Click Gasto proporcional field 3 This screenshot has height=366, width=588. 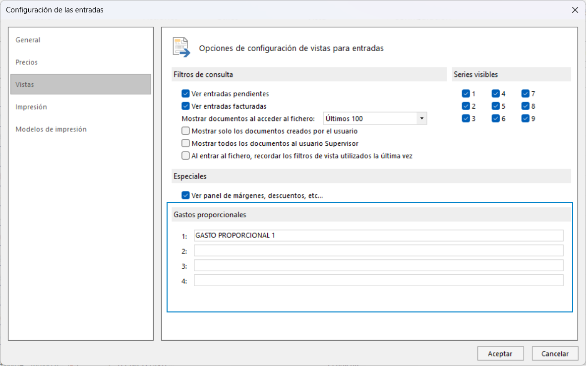(378, 265)
